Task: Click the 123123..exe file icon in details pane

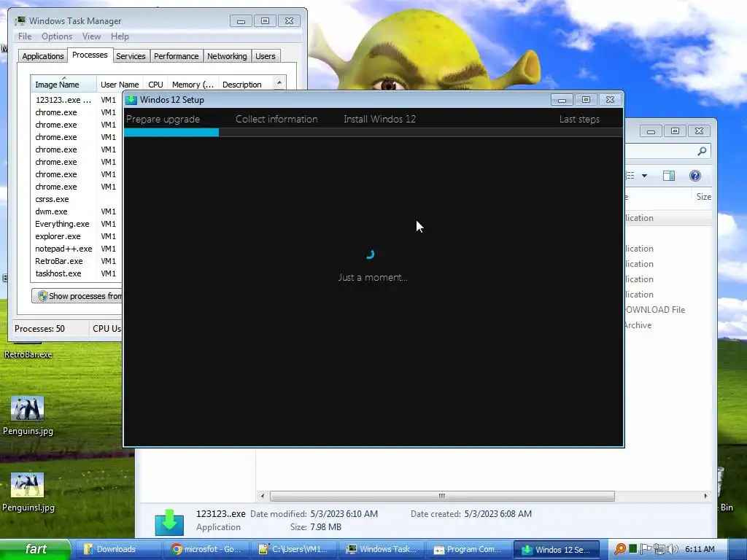Action: click(x=169, y=522)
